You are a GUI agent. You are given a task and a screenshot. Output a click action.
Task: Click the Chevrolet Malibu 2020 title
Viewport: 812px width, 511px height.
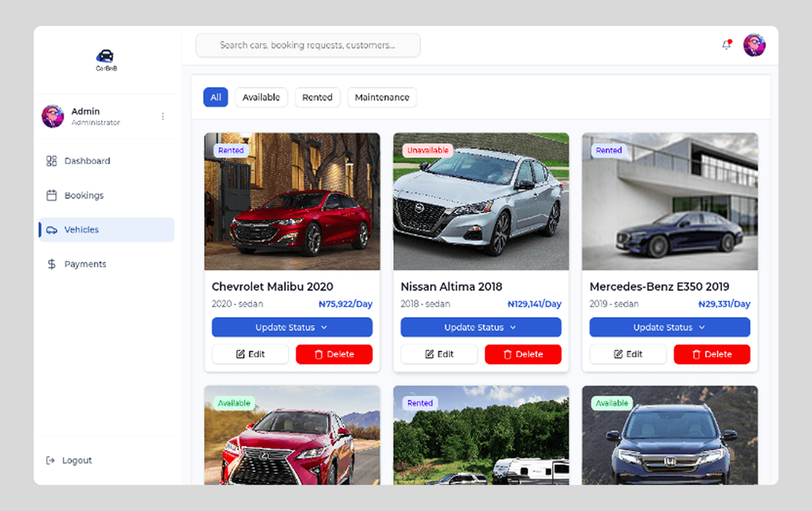click(x=273, y=287)
